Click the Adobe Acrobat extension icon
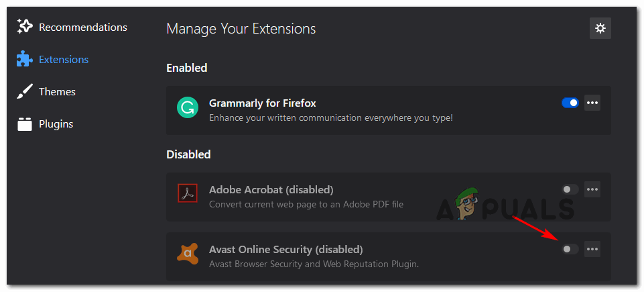 point(187,195)
